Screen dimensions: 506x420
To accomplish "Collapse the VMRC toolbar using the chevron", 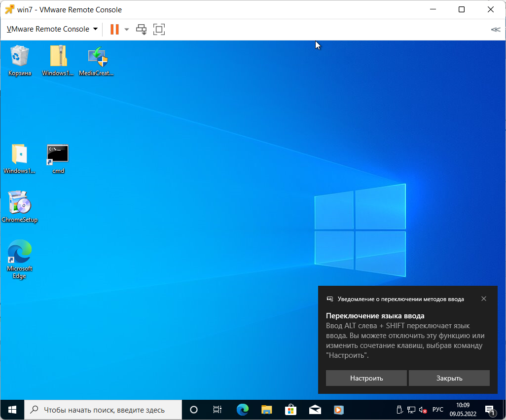I will 495,29.
